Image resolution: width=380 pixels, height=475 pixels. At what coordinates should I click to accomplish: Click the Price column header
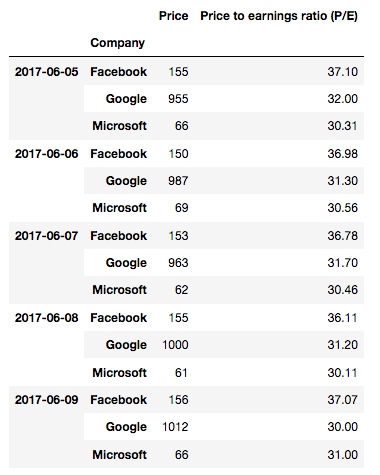coord(173,16)
